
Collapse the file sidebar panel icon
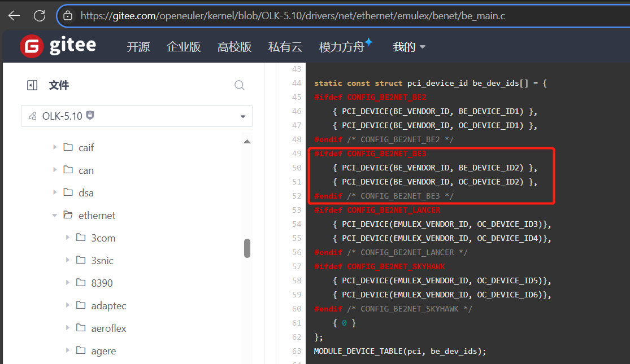(x=32, y=85)
